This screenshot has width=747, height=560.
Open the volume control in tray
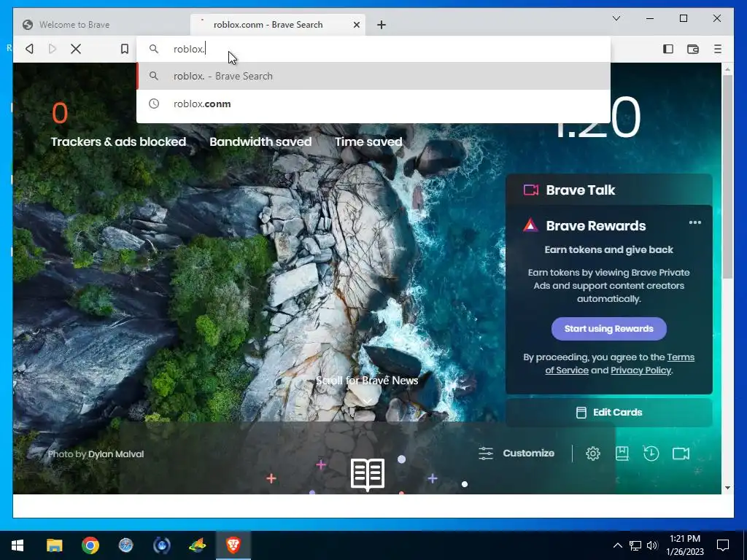pyautogui.click(x=652, y=545)
